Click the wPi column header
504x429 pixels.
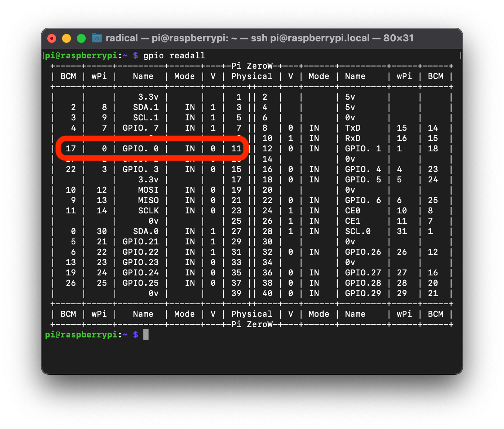coord(99,76)
